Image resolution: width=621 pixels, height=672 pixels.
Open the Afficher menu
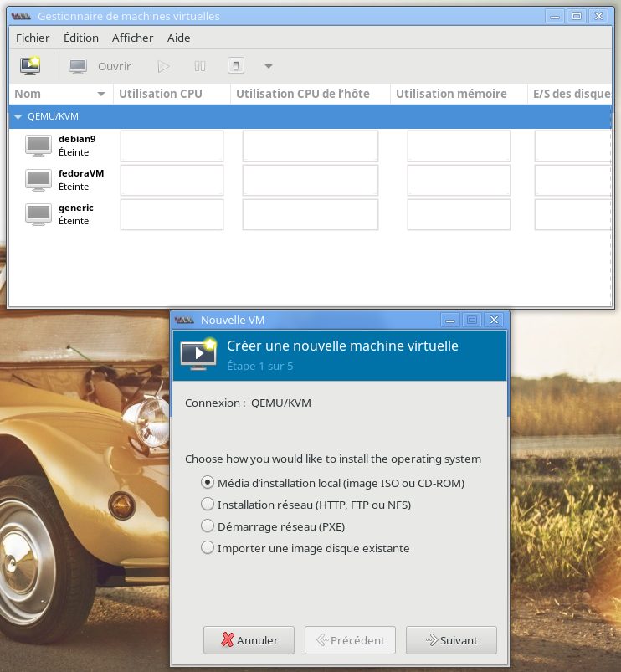click(x=132, y=38)
